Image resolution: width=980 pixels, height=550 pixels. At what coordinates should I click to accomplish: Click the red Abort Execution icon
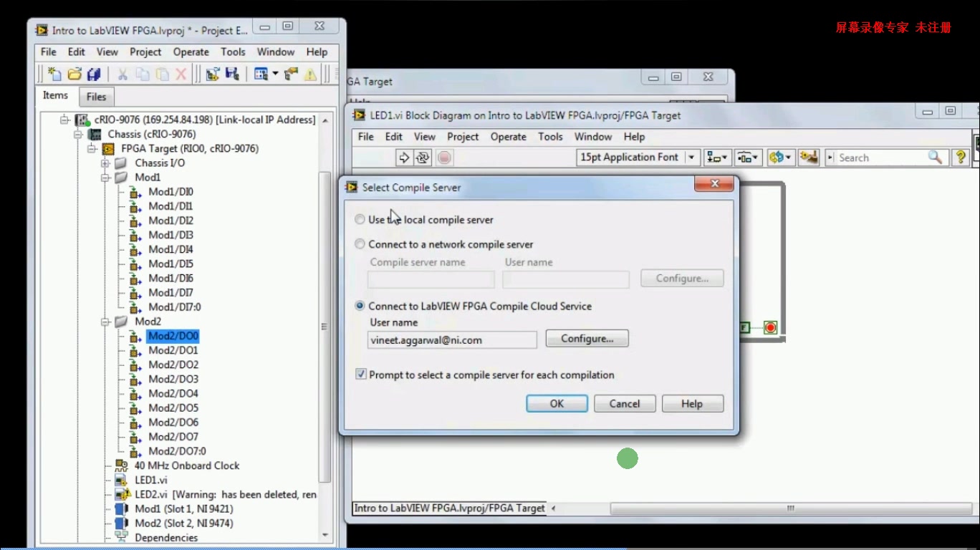tap(444, 158)
